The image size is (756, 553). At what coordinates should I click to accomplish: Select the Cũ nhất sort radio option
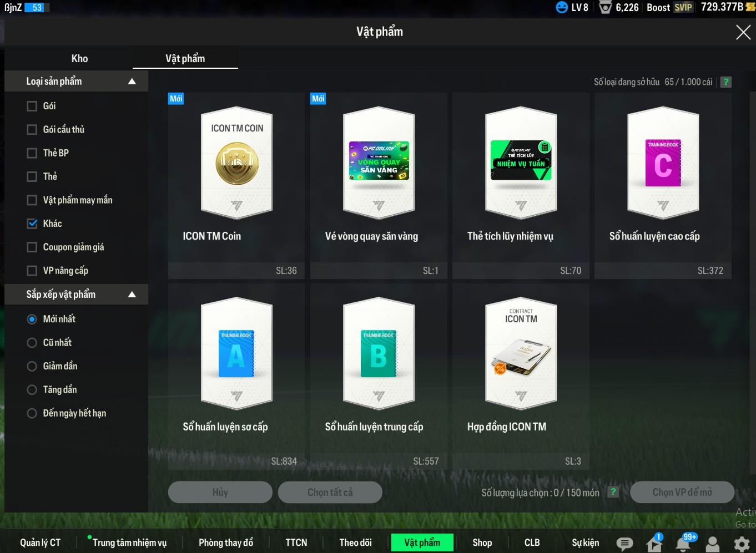coord(32,343)
